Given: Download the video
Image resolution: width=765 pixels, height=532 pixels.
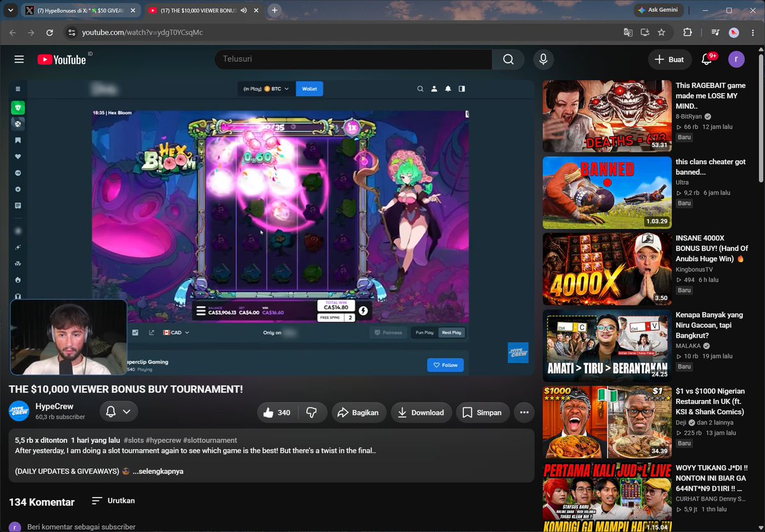Looking at the screenshot, I should (x=421, y=412).
